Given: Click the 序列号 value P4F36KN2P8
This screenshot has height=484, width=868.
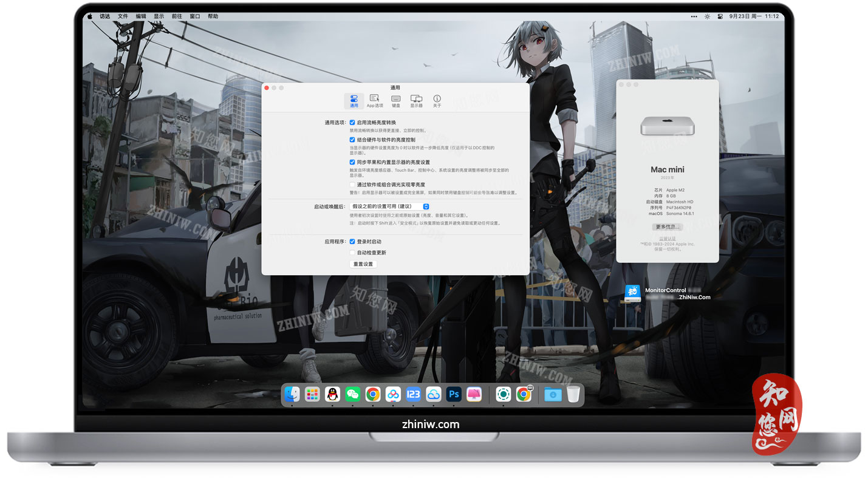Looking at the screenshot, I should coord(679,208).
